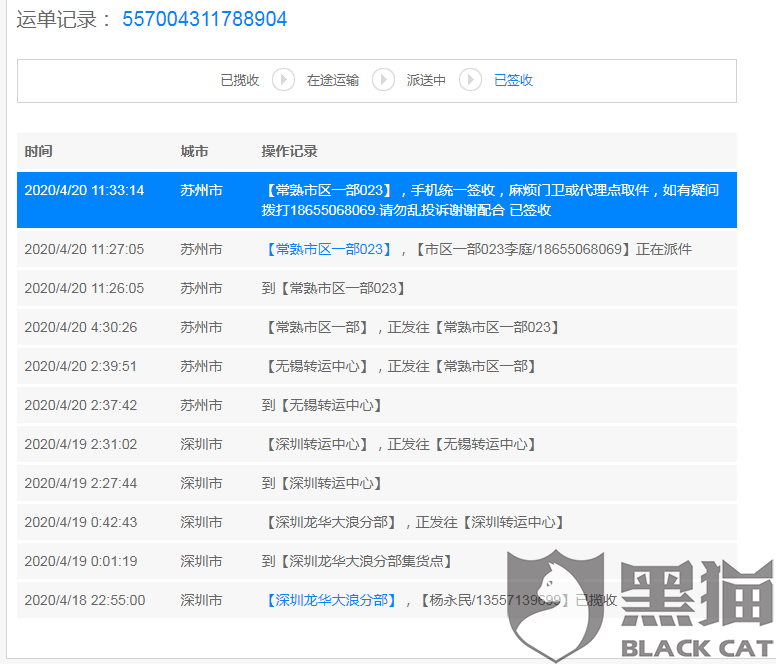The height and width of the screenshot is (664, 776).
Task: Select timestamp 2020/4/20 11:27:05
Action: 84,249
